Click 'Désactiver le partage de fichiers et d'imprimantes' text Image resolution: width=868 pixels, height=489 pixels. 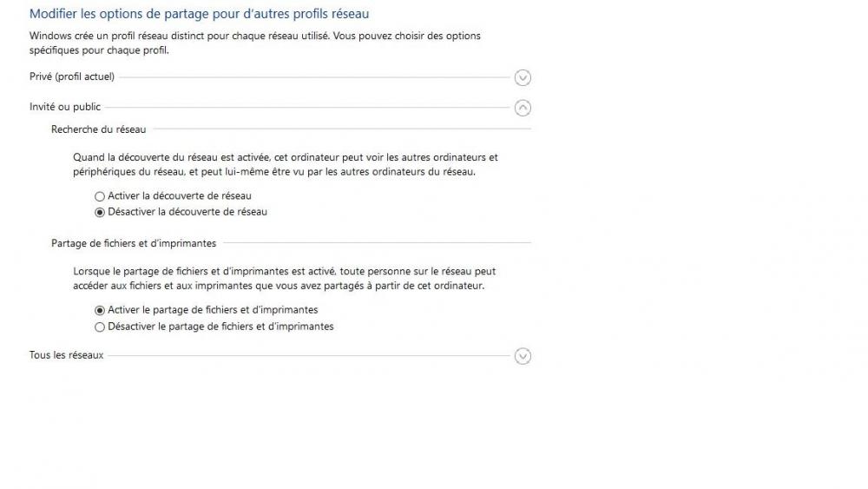click(x=220, y=327)
